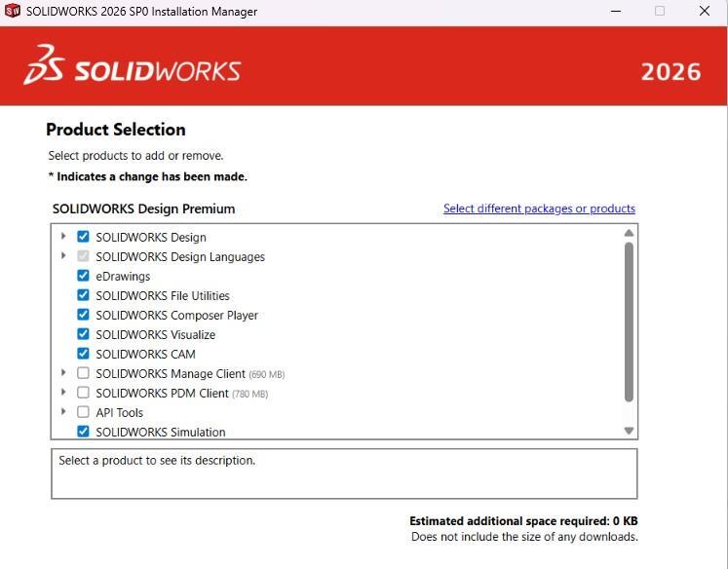This screenshot has width=728, height=569.
Task: Open Select different packages or products link
Action: click(539, 209)
